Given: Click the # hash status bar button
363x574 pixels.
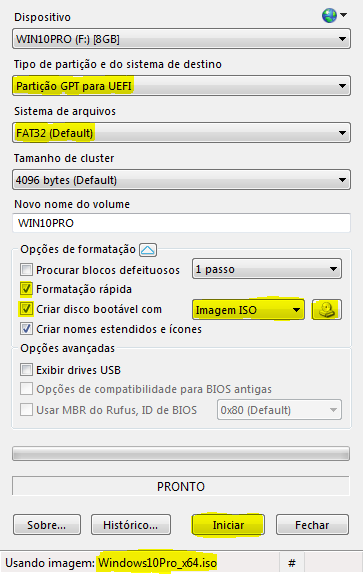Looking at the screenshot, I should (292, 563).
